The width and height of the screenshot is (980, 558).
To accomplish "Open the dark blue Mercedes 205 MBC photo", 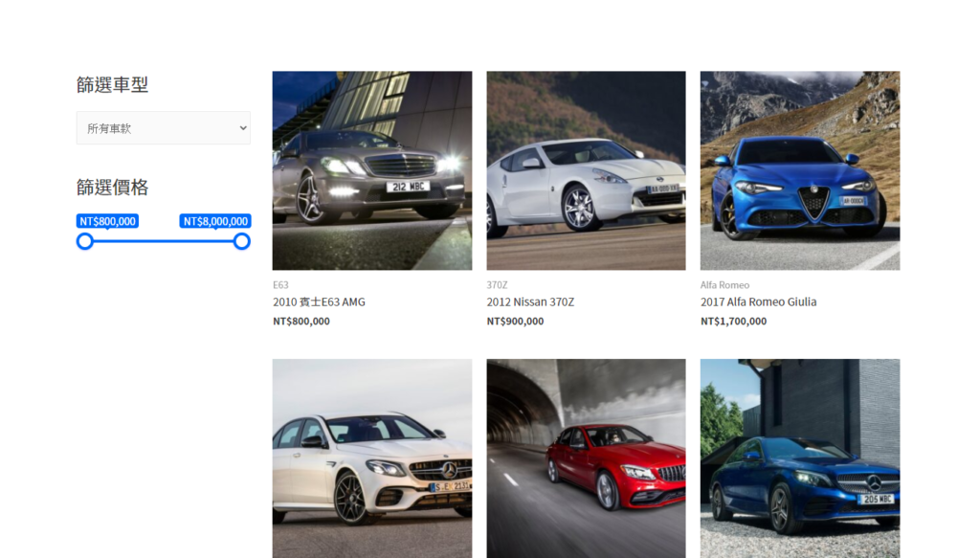I will pyautogui.click(x=800, y=458).
